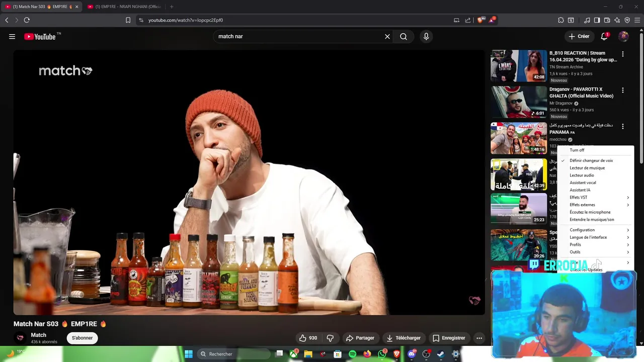Click the Enregistrer save button
Screen dimensions: 644x362
click(449, 338)
